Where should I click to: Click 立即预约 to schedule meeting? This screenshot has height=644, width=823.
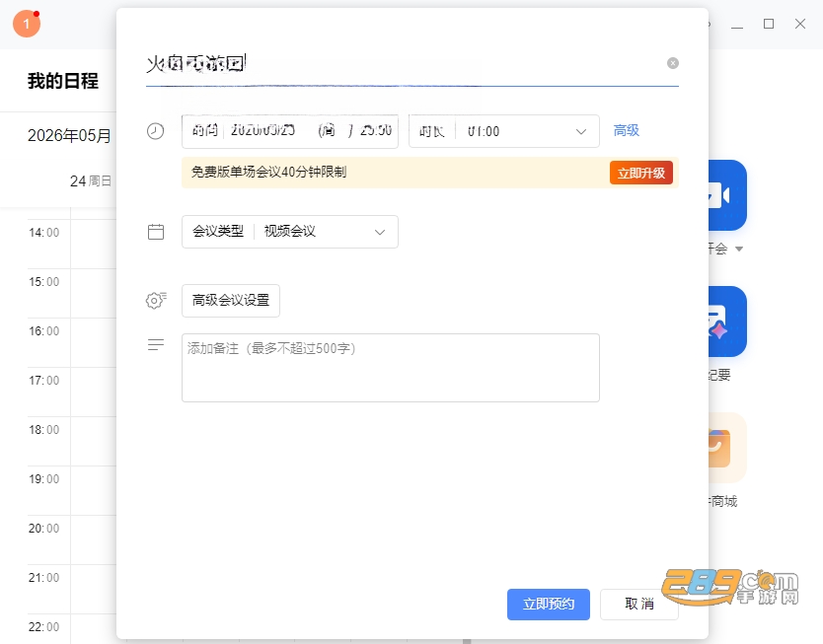tap(549, 605)
